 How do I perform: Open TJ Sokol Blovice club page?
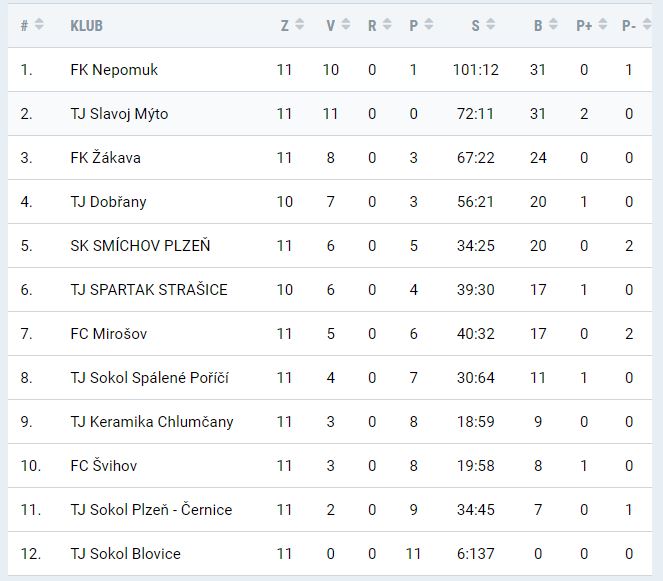[x=126, y=554]
